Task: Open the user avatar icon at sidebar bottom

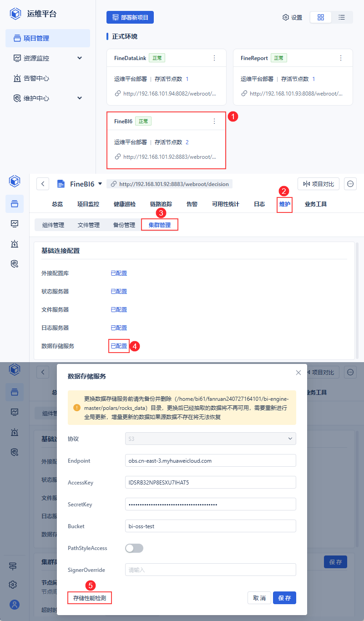Action: coord(15,605)
